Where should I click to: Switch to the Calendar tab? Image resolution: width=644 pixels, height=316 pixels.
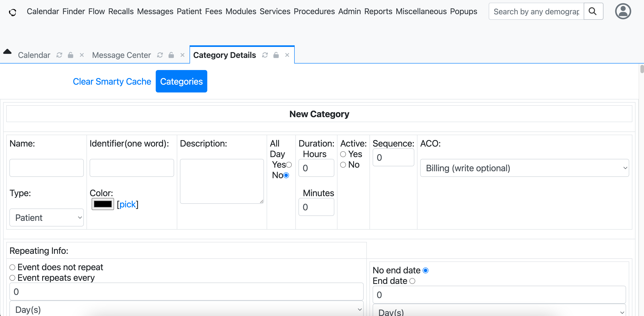coord(34,55)
